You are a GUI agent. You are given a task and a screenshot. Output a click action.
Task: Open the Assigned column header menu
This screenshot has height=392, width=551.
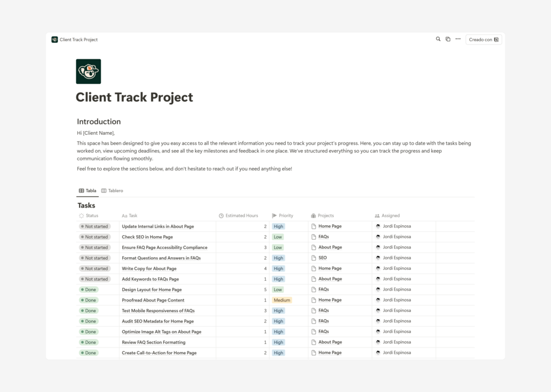pyautogui.click(x=390, y=216)
